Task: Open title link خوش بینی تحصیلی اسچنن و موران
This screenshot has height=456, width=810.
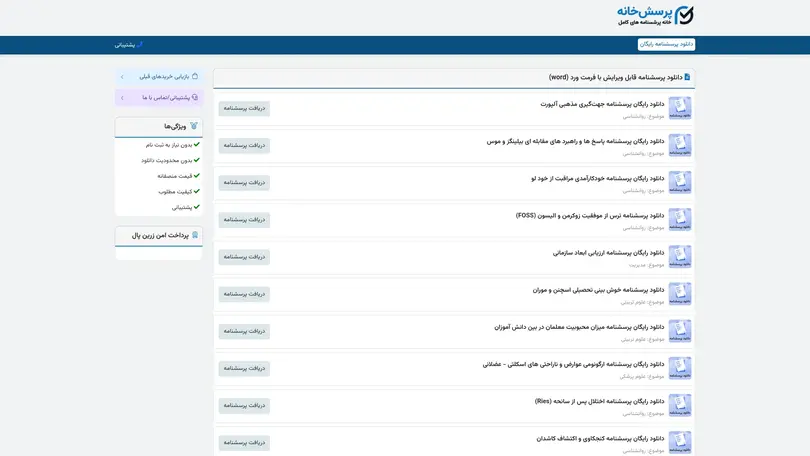Action: pos(599,290)
